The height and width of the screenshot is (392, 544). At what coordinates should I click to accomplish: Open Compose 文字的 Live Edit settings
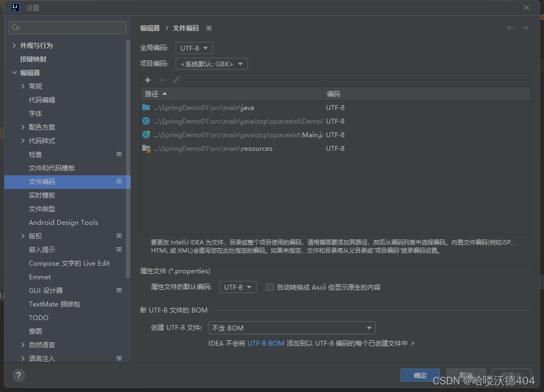[69, 264]
